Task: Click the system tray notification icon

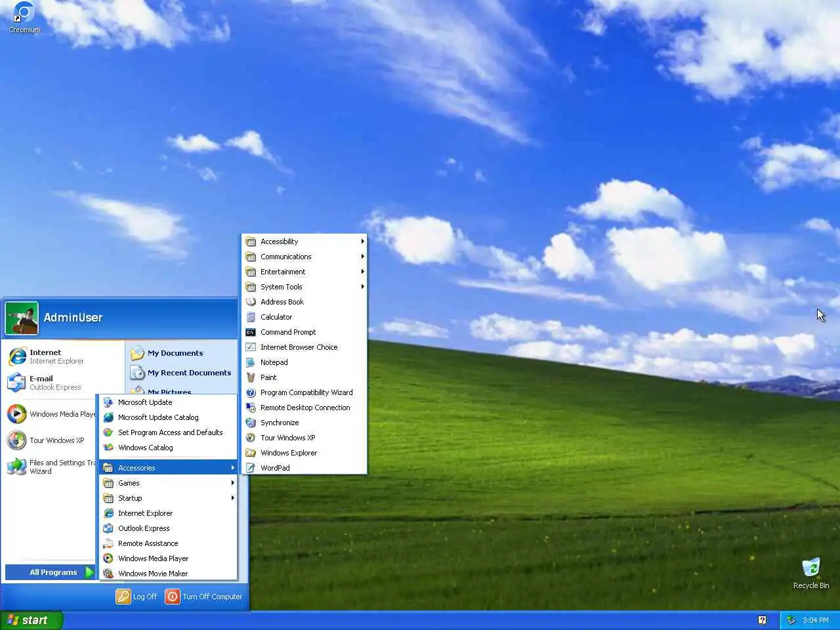Action: tap(791, 620)
